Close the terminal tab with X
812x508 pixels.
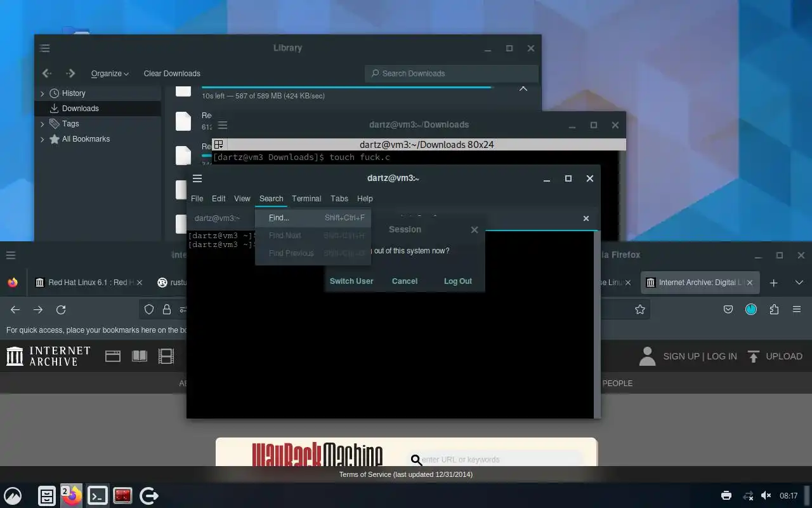click(x=586, y=218)
